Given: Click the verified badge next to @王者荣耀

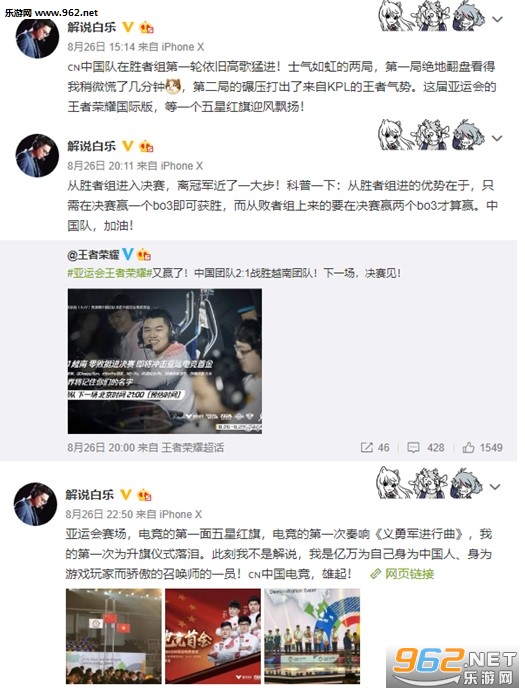Looking at the screenshot, I should 128,254.
